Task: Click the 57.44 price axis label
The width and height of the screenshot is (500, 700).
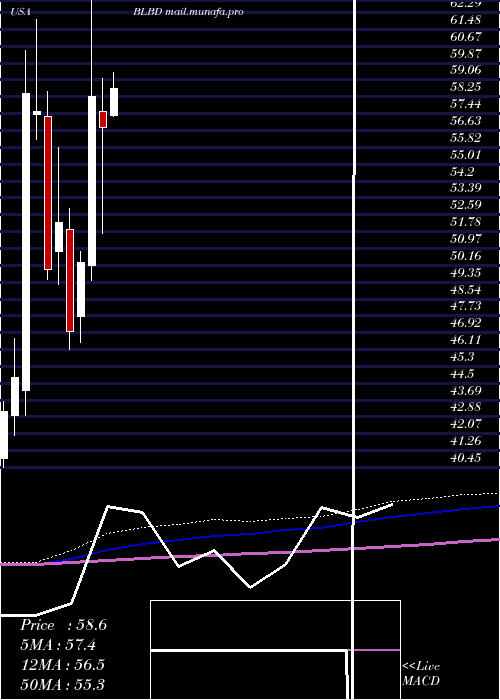Action: [466, 104]
